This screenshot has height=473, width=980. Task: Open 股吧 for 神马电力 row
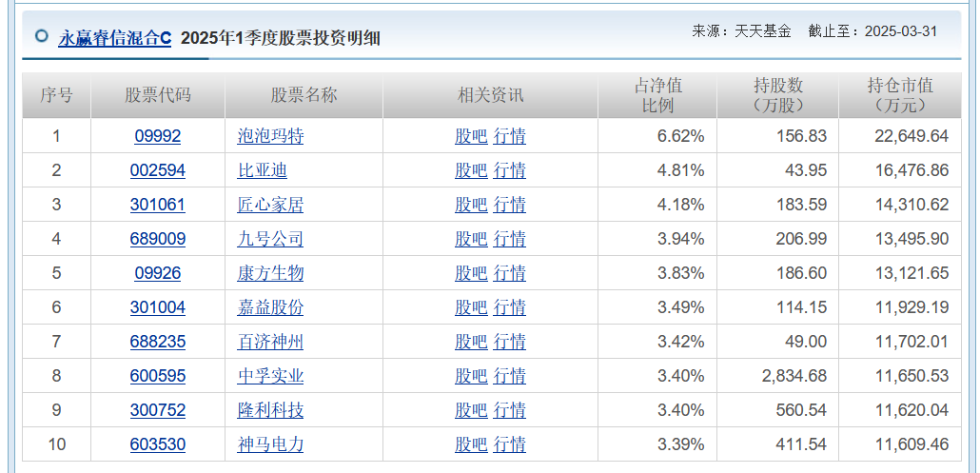click(x=471, y=444)
